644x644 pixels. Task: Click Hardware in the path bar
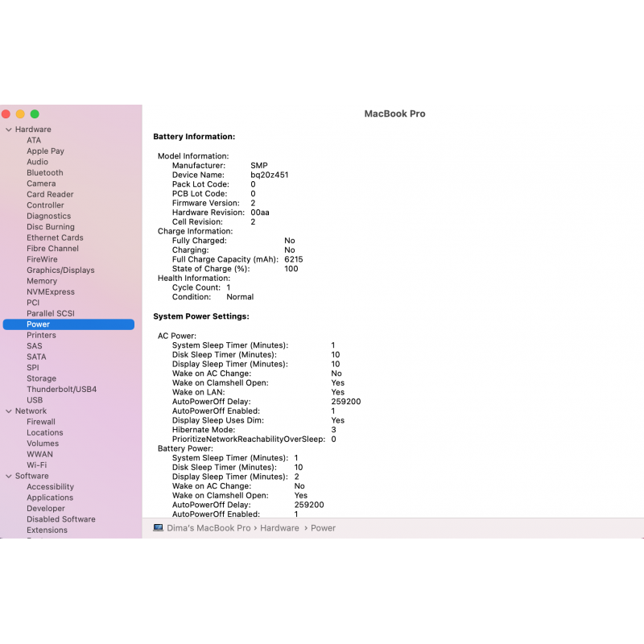pyautogui.click(x=279, y=528)
